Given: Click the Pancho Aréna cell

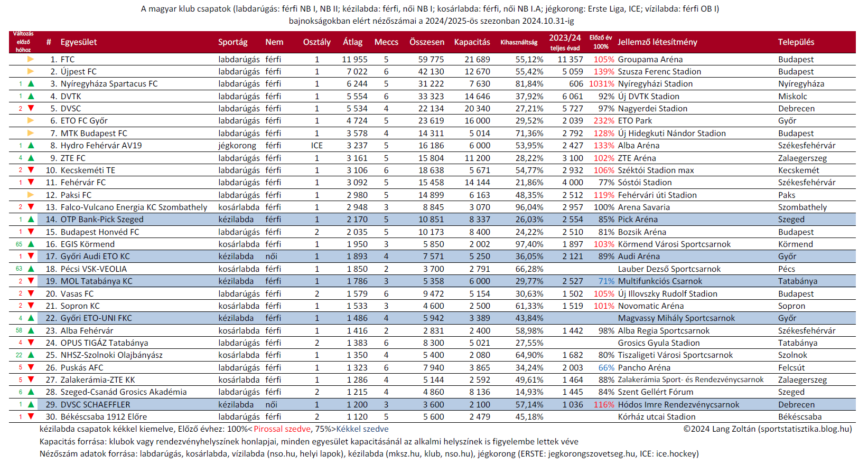Looking at the screenshot, I should coord(644,368).
